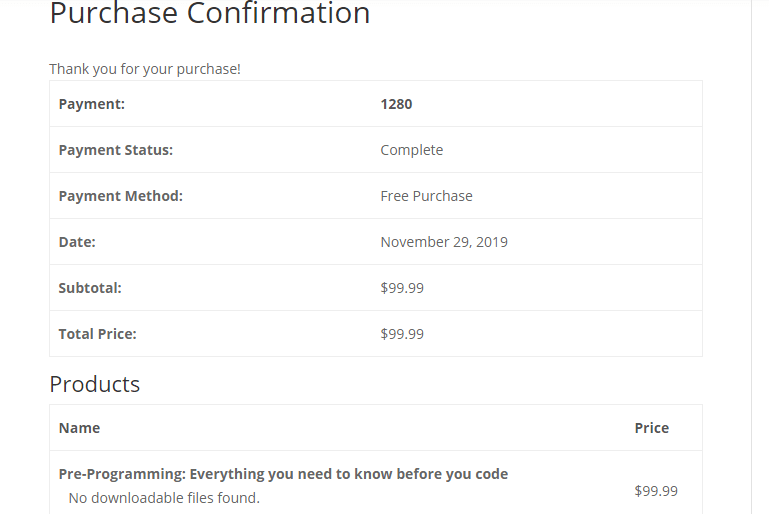769x514 pixels.
Task: Click the 'Thank you for your purchase!' message
Action: [x=145, y=69]
